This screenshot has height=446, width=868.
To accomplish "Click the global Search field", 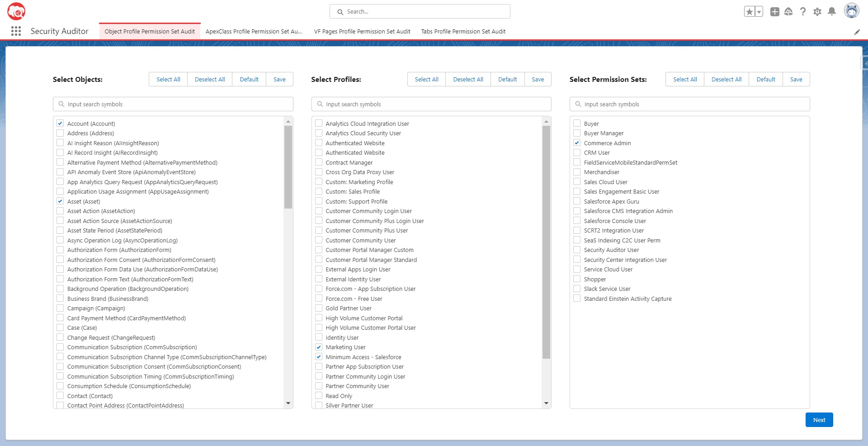I will [x=420, y=12].
